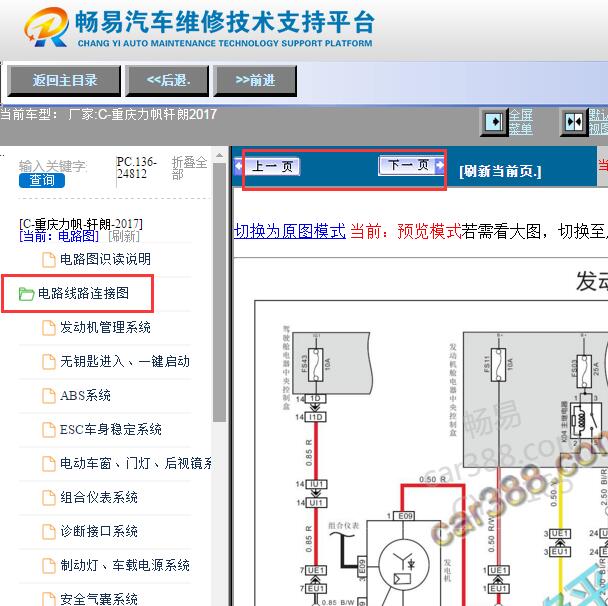This screenshot has width=608, height=606.
Task: Click the full-screen menu arrow icon
Action: [x=494, y=122]
